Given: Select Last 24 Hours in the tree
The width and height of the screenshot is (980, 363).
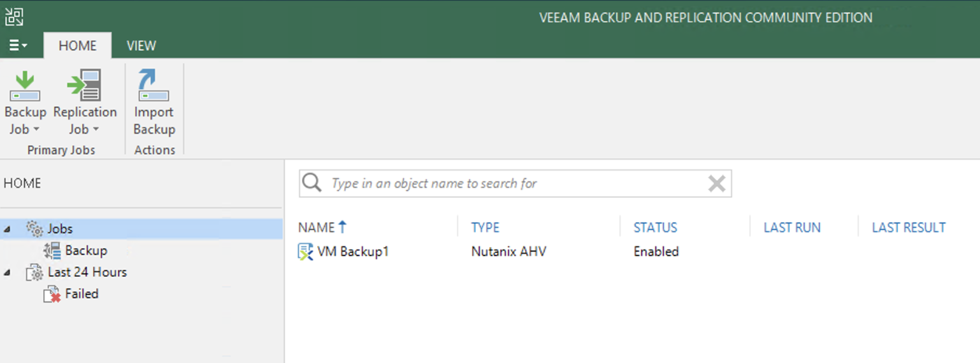Looking at the screenshot, I should tap(87, 272).
